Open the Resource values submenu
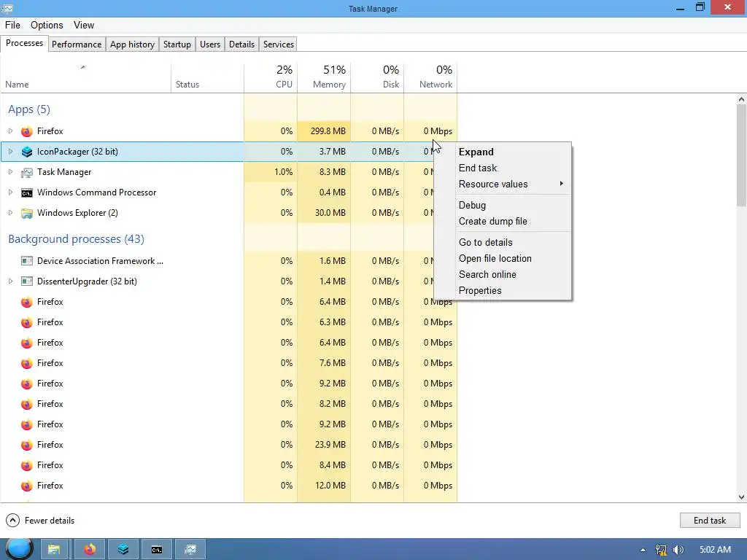Image resolution: width=747 pixels, height=560 pixels. click(503, 184)
